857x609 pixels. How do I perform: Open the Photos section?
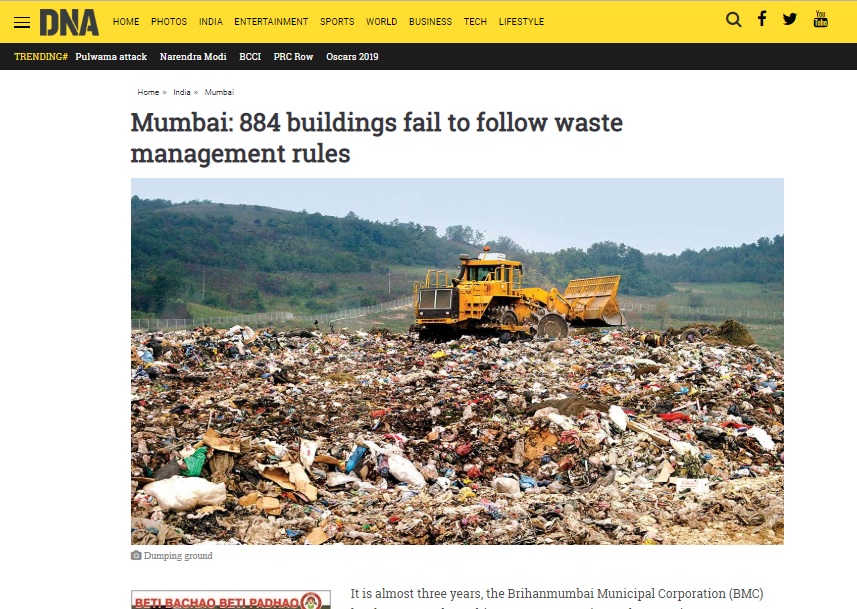pos(169,21)
